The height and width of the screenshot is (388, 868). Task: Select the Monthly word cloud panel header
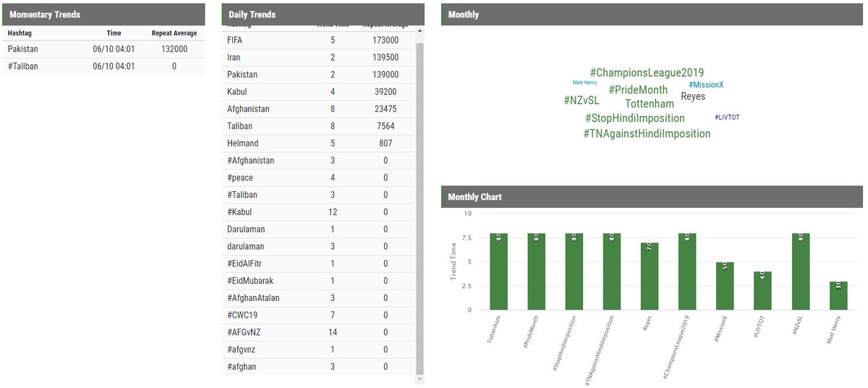652,14
